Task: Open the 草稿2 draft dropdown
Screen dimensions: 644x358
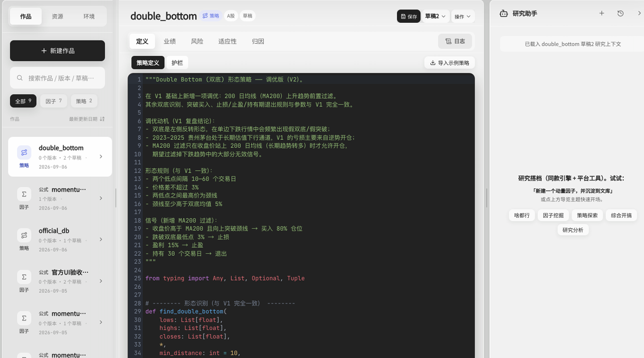Action: point(435,16)
